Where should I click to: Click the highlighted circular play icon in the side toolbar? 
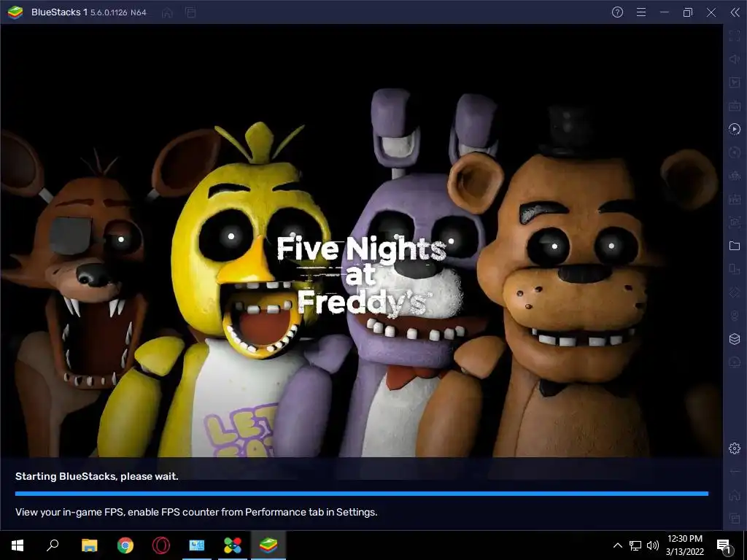(x=735, y=129)
